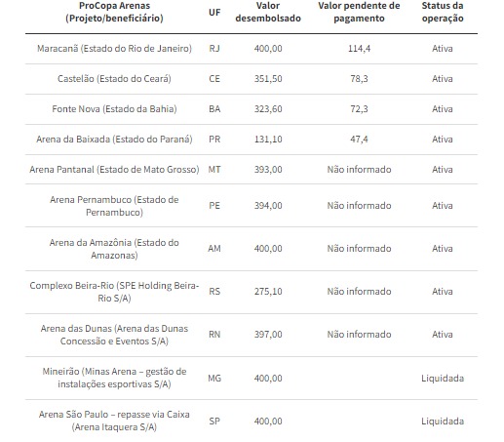This screenshot has width=504, height=442.
Task: Select the Liquidada status for Mineirão
Action: (443, 379)
